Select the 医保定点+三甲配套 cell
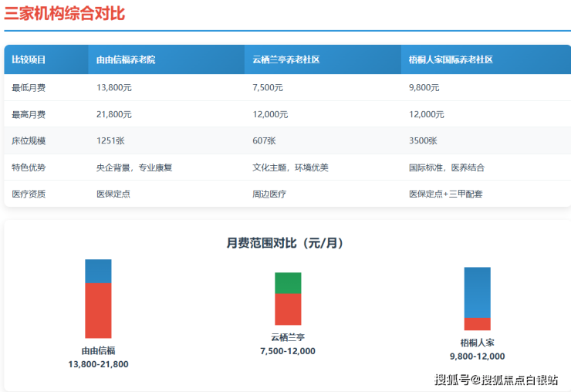Screen dimensions: 571x392 click(x=445, y=194)
